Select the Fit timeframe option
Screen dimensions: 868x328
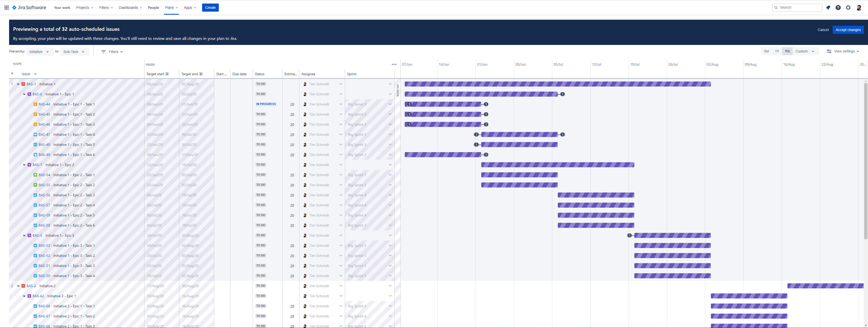pos(787,51)
